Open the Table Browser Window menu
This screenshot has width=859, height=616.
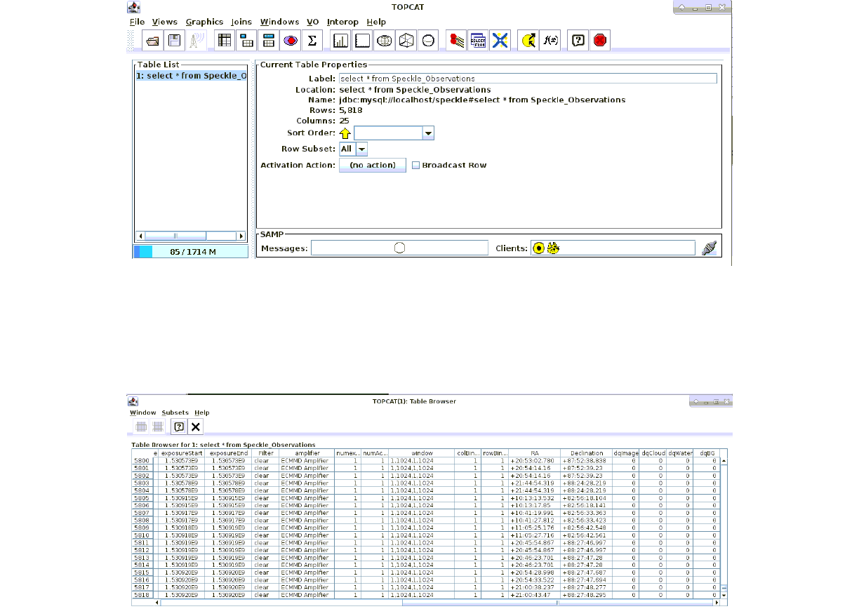point(143,413)
